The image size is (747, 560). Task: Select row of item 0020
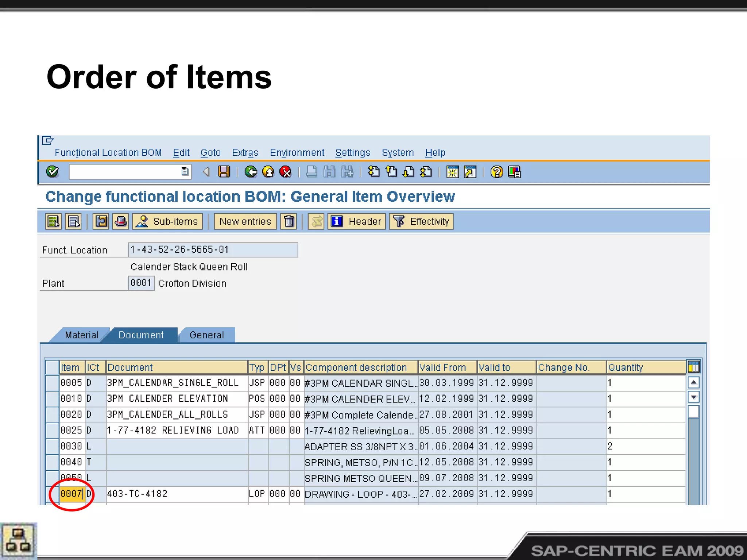pyautogui.click(x=52, y=415)
